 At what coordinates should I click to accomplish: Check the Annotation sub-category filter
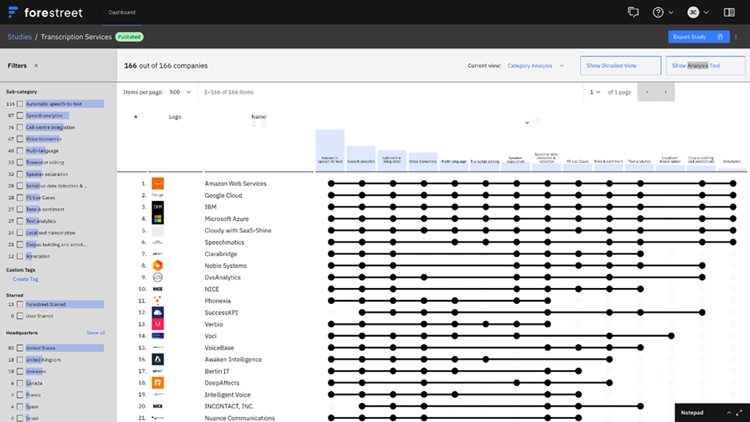coord(20,256)
